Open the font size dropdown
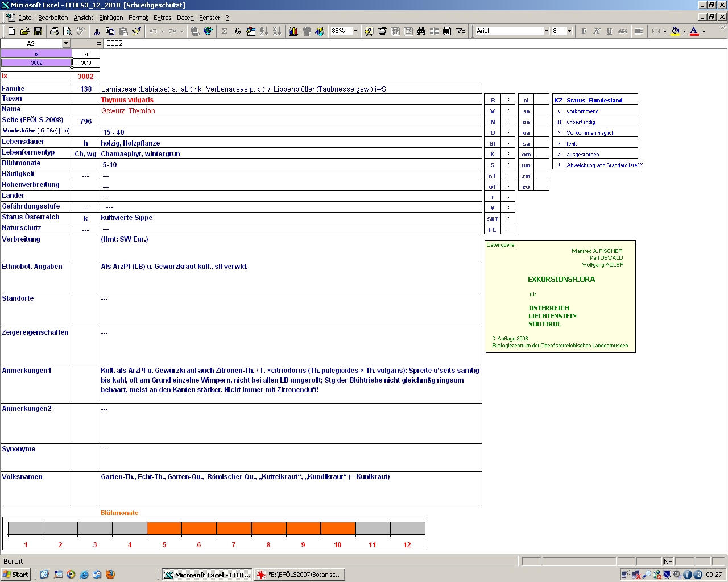Viewport: 728px width, 582px height. click(569, 31)
